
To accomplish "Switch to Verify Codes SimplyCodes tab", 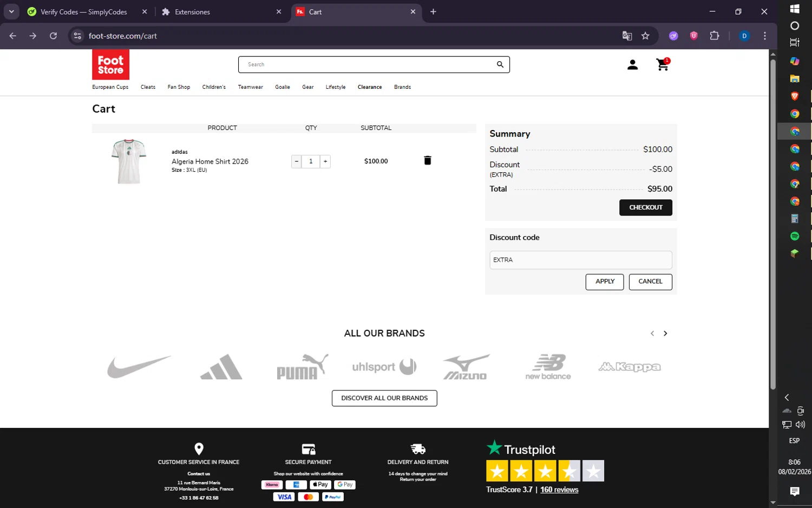I will pyautogui.click(x=84, y=12).
